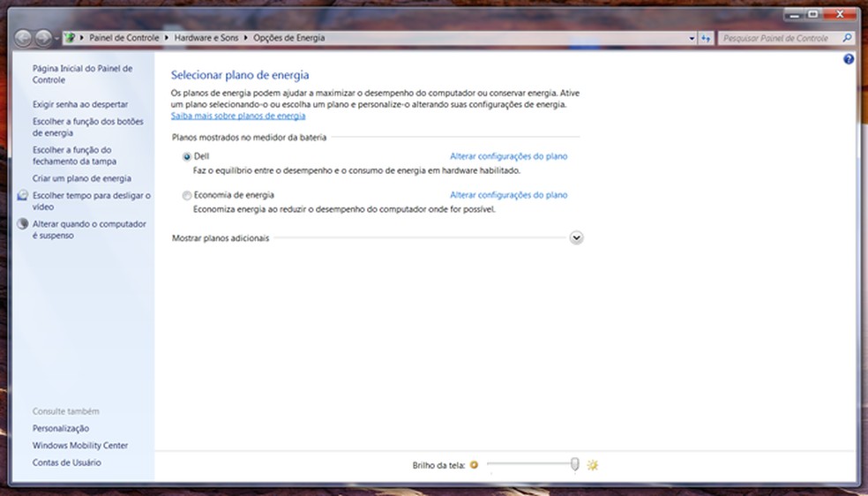This screenshot has height=496, width=868.
Task: Open the blue Help question mark icon
Action: [x=849, y=59]
